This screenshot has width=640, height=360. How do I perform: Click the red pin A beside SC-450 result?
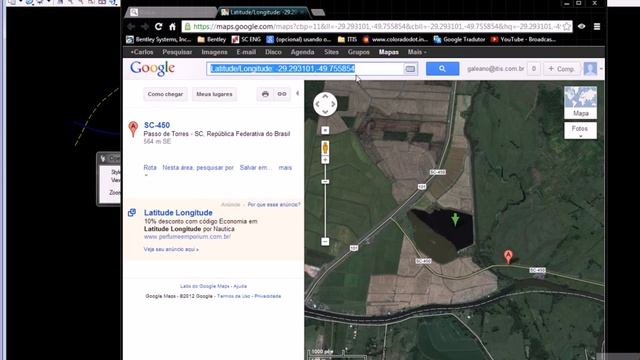[133, 129]
